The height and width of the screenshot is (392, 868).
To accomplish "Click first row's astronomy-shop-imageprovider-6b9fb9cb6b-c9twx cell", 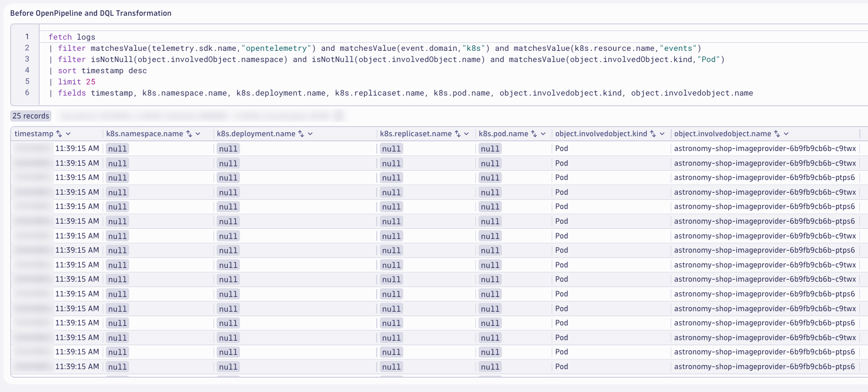I will point(765,148).
